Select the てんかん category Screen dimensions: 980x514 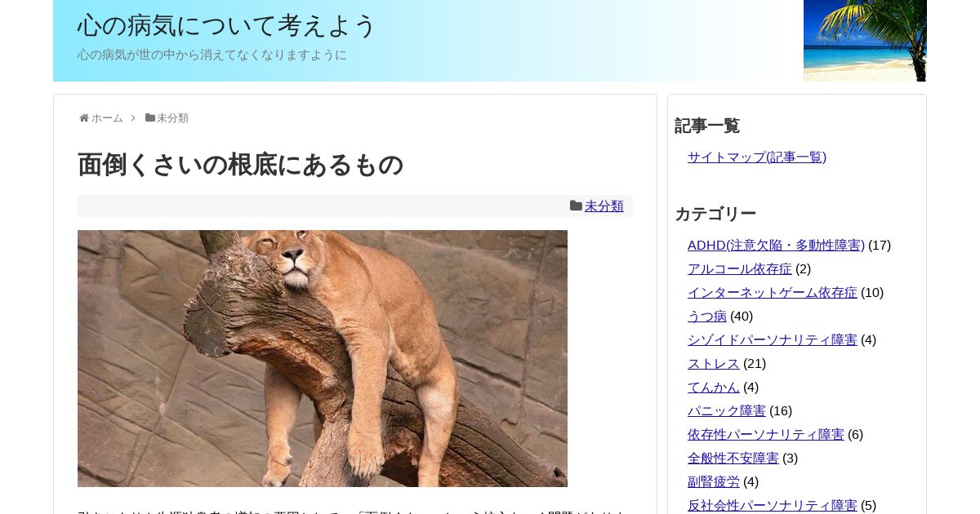tap(714, 387)
